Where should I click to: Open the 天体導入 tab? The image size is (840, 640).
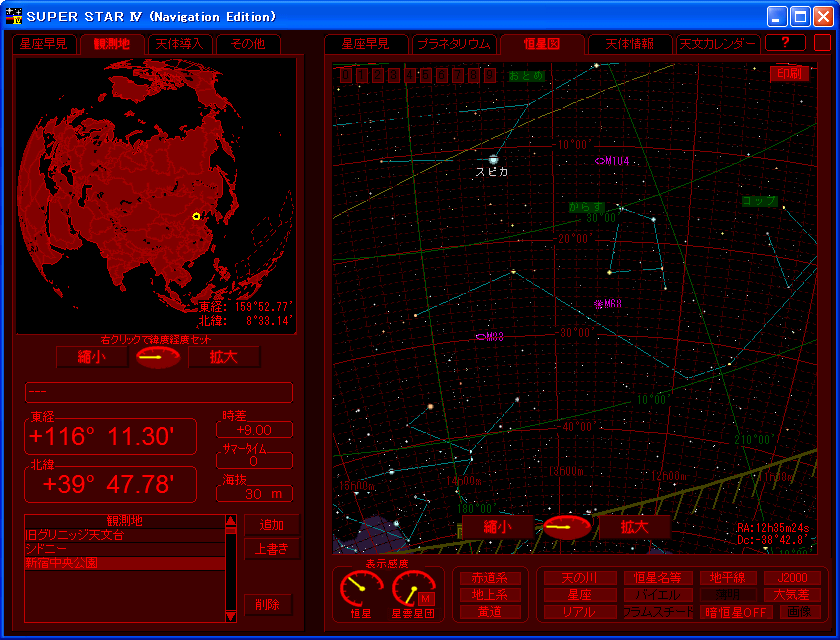pyautogui.click(x=179, y=44)
